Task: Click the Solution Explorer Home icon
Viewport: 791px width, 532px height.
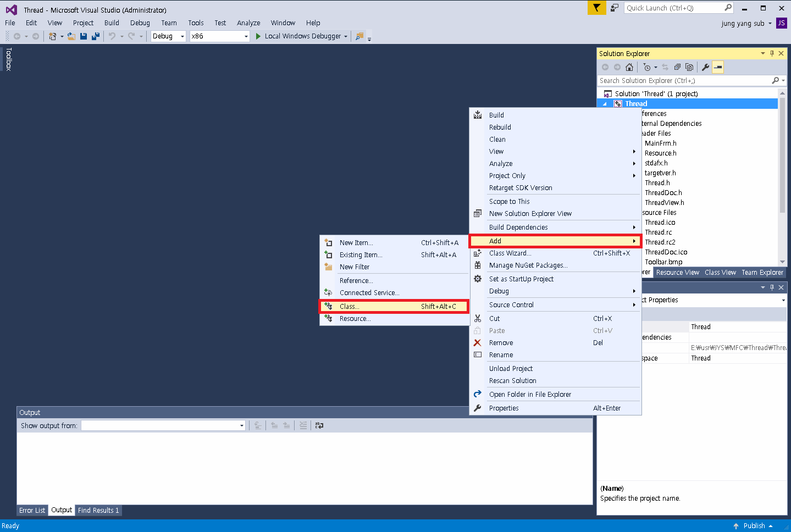Action: [x=629, y=67]
